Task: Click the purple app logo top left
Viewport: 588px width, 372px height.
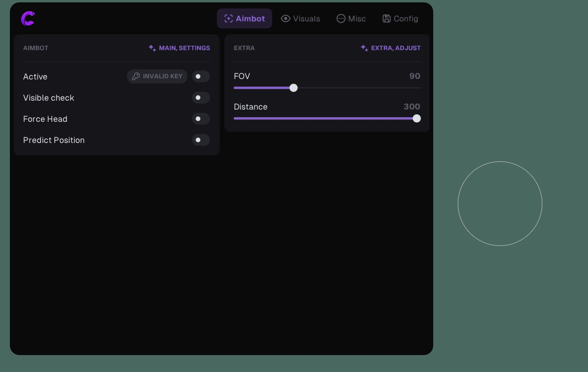Action: coord(27,19)
